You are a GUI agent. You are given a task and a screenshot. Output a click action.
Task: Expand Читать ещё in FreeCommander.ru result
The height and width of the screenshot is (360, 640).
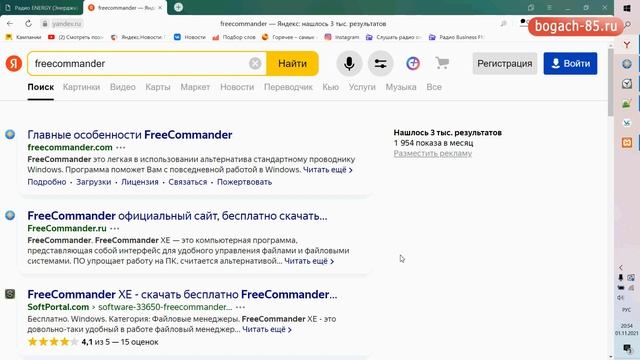pos(309,261)
